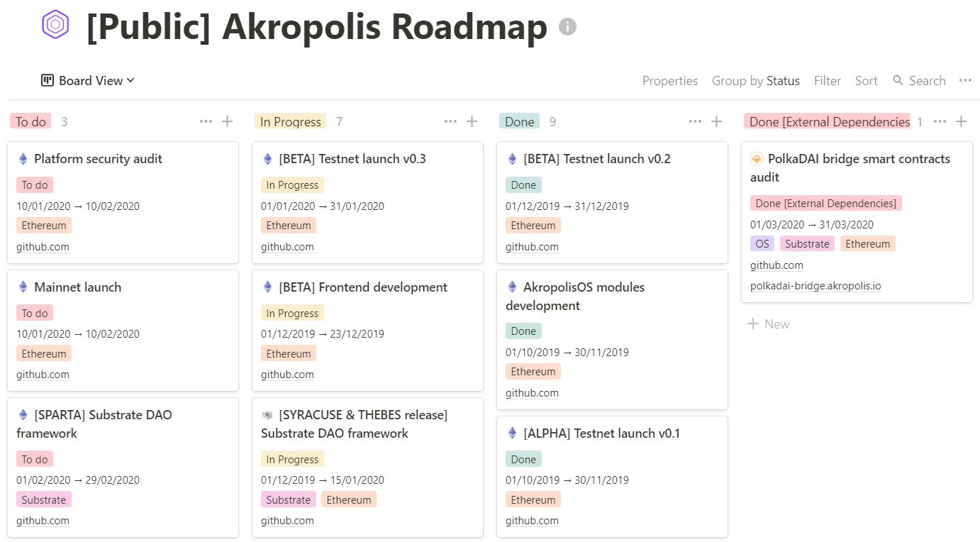Click the New button under PolkaDAI card
Image resolution: width=980 pixels, height=542 pixels.
768,324
